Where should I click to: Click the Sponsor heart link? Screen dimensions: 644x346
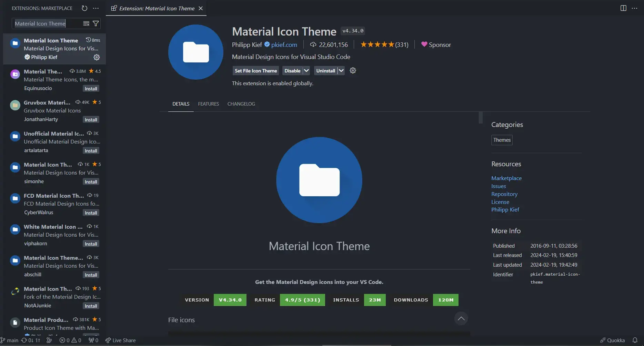point(436,45)
